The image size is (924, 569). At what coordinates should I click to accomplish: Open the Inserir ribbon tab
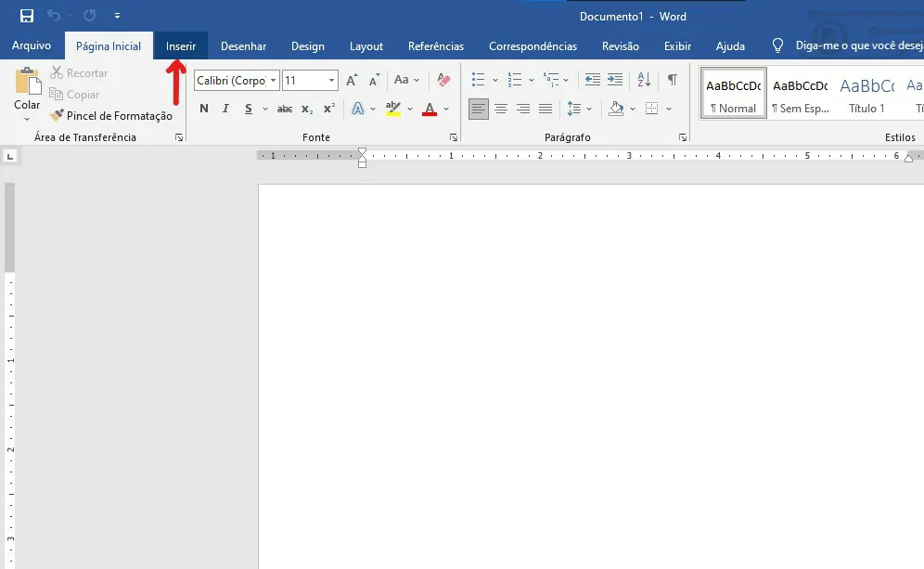pos(180,46)
